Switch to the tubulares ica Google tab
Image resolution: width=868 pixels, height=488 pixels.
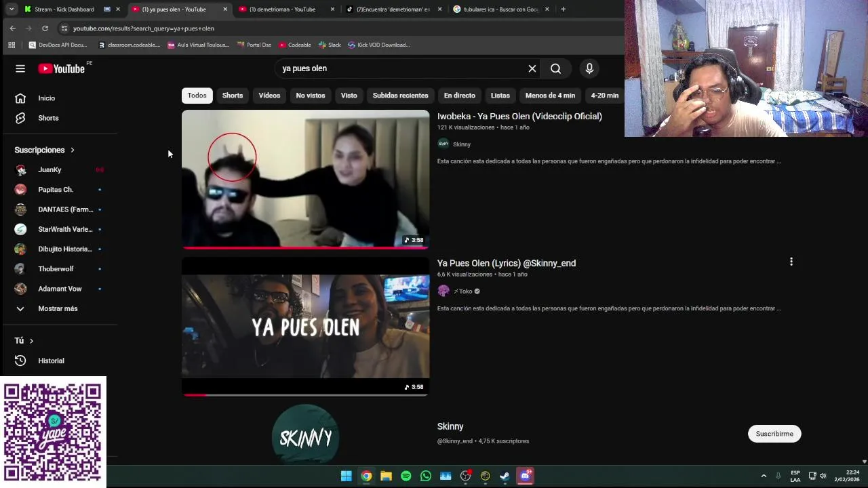[501, 9]
